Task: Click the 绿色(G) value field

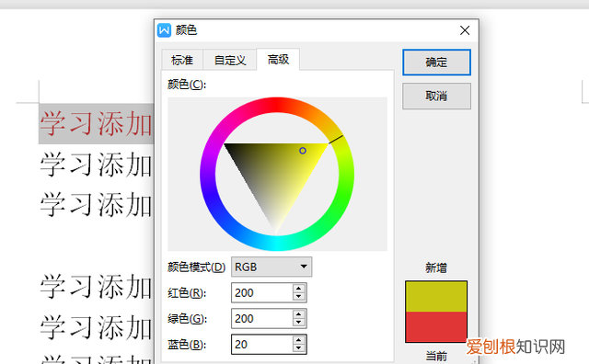Action: pyautogui.click(x=261, y=319)
